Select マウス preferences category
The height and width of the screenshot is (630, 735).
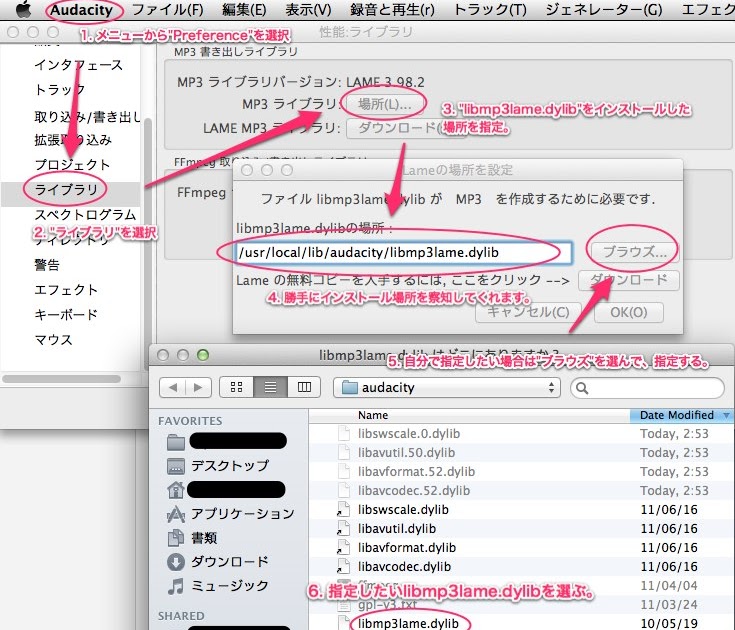[53, 339]
